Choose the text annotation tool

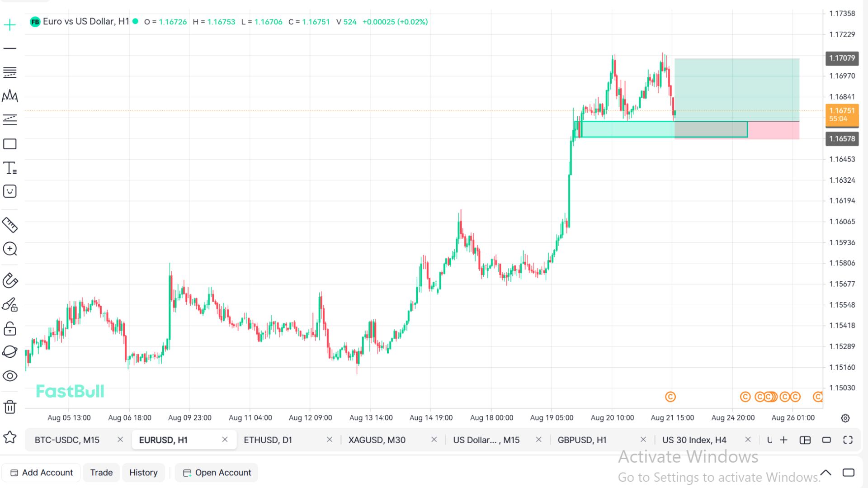point(10,168)
